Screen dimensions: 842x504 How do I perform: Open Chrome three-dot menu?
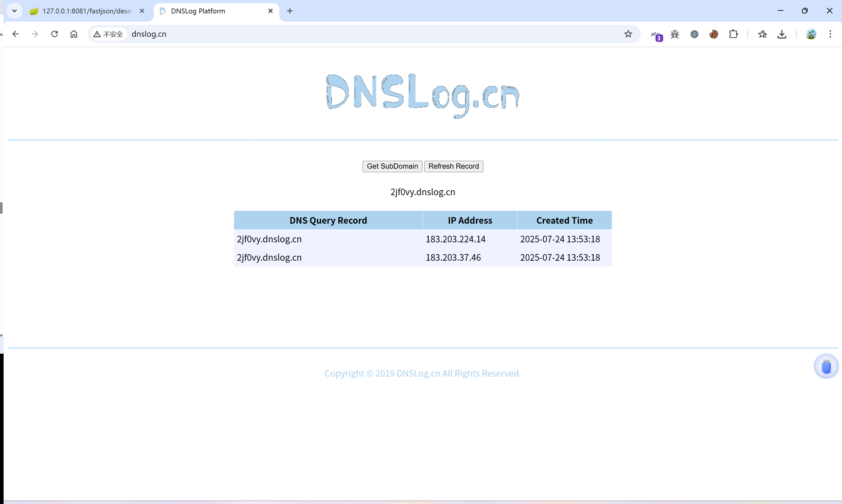click(x=830, y=34)
